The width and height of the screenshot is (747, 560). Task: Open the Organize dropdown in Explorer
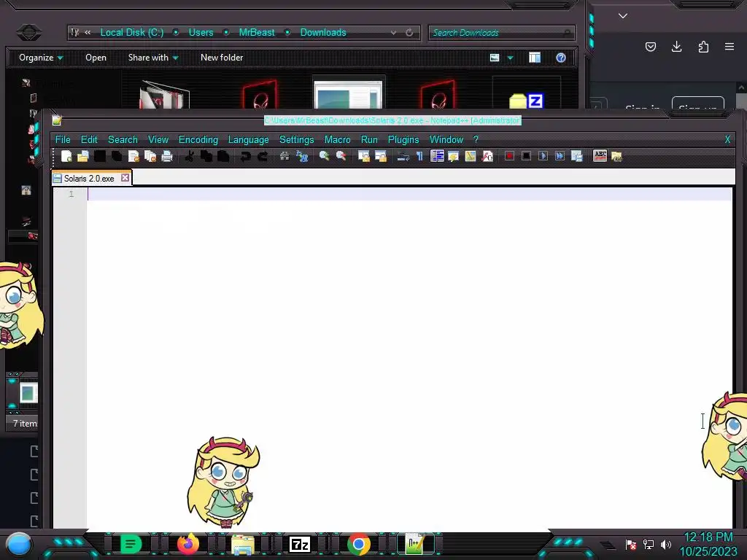pos(41,58)
